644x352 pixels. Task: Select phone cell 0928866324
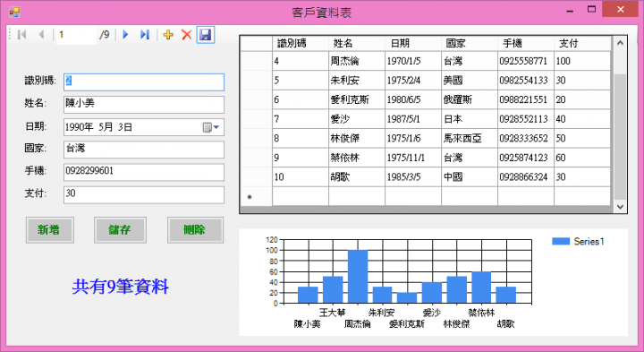[526, 176]
